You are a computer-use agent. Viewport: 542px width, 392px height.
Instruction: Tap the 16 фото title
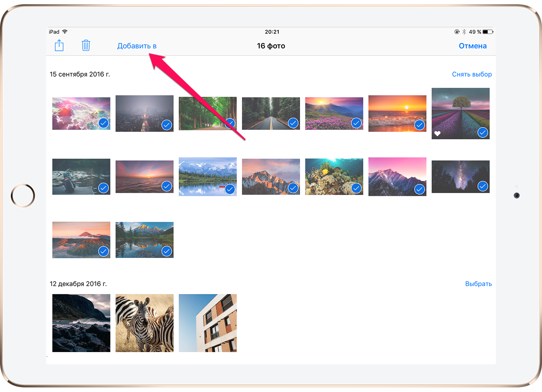point(271,46)
